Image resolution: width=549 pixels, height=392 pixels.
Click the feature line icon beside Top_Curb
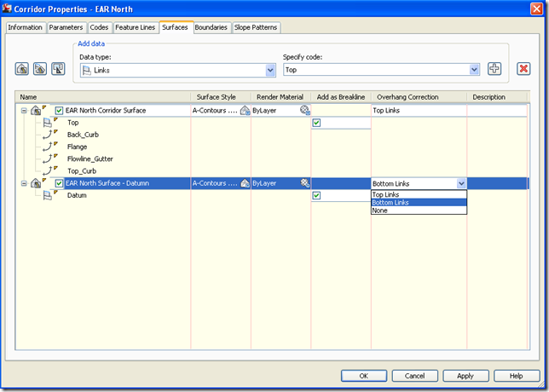47,170
